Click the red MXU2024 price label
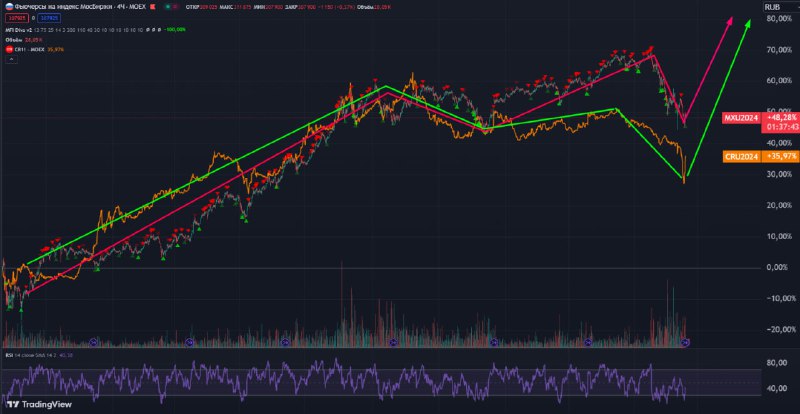Image resolution: width=800 pixels, height=414 pixels. [740, 118]
